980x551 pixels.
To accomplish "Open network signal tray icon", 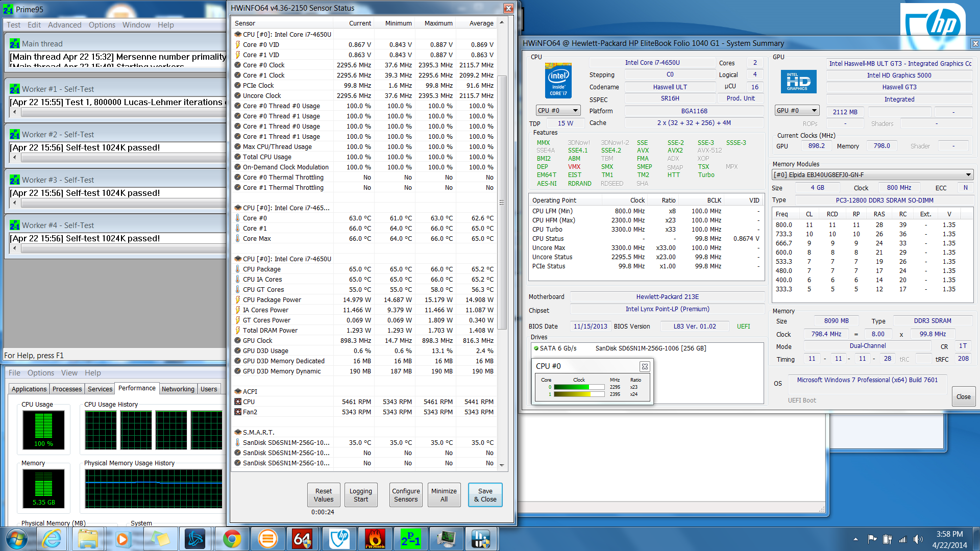I will pos(902,539).
